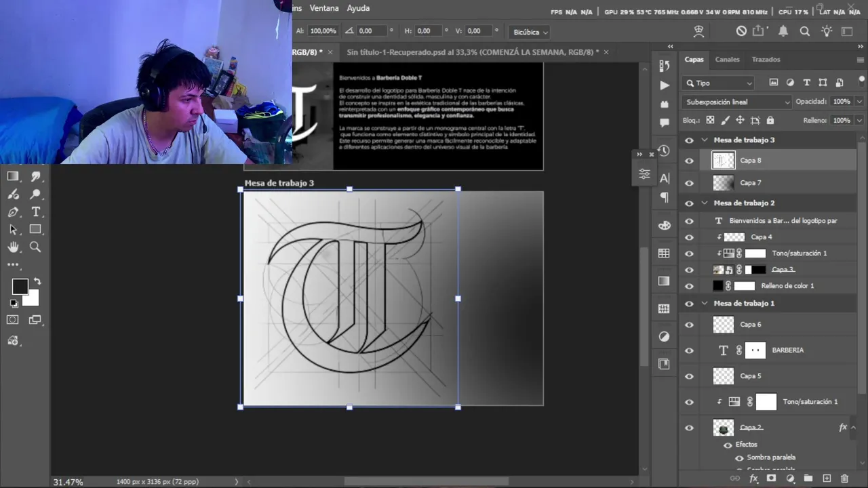Open the Character panel icon
This screenshot has width=868, height=488.
[665, 178]
